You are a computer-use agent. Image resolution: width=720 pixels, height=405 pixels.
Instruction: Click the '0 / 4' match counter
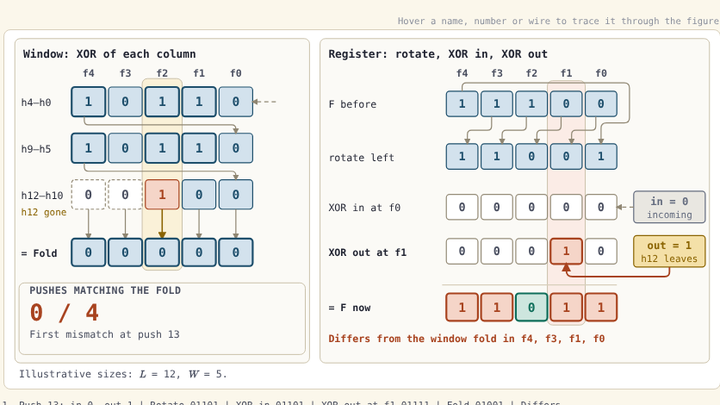point(64,313)
